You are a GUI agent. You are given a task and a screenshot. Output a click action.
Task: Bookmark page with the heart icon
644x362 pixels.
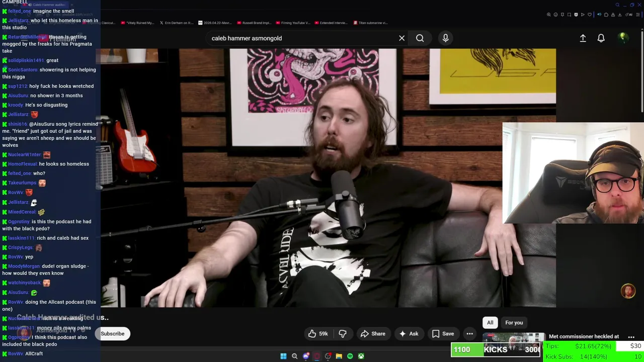(590, 15)
